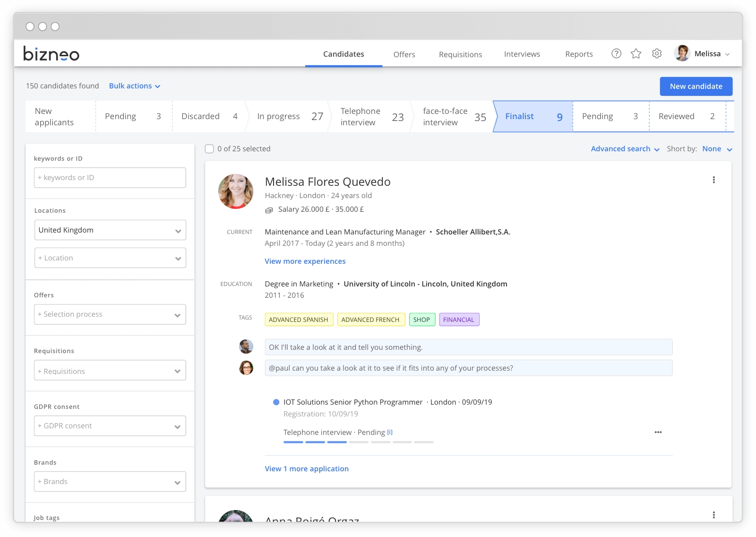Open the sort by None dropdown

(717, 149)
